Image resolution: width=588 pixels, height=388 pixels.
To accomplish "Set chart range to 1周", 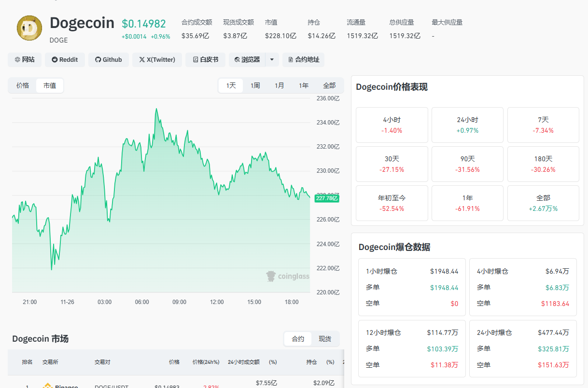I will (255, 85).
